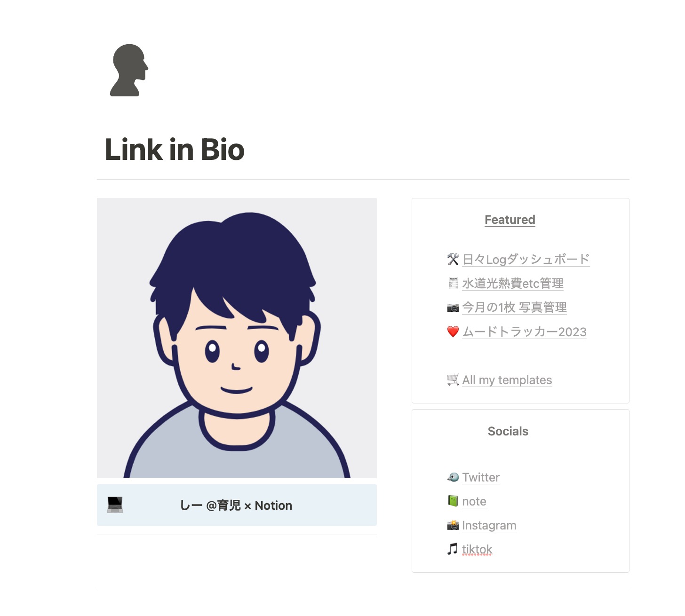The width and height of the screenshot is (685, 616).
Task: Open the 日々Logダッシュボード link
Action: tap(526, 260)
